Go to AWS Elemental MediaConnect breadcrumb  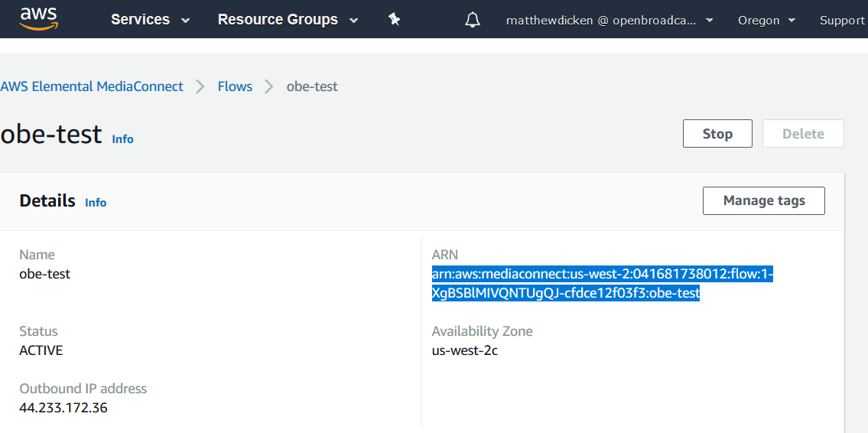tap(92, 86)
